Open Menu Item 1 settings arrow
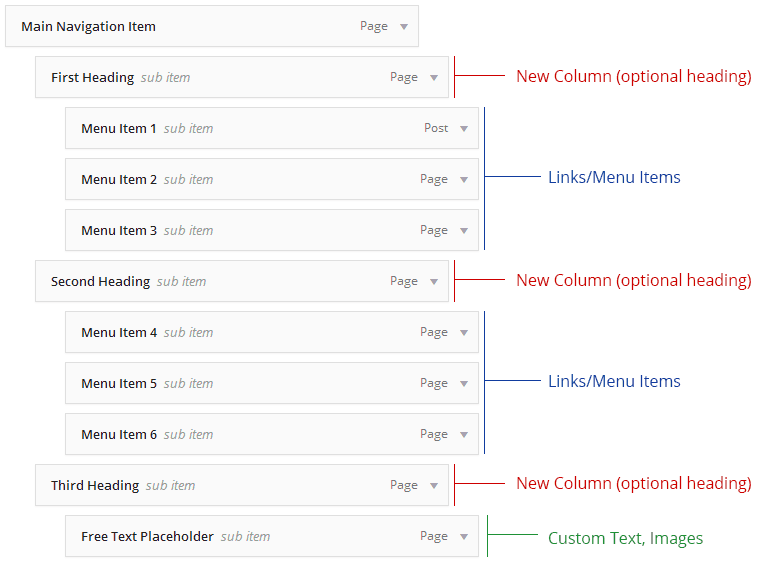The height and width of the screenshot is (562, 761). tap(464, 129)
